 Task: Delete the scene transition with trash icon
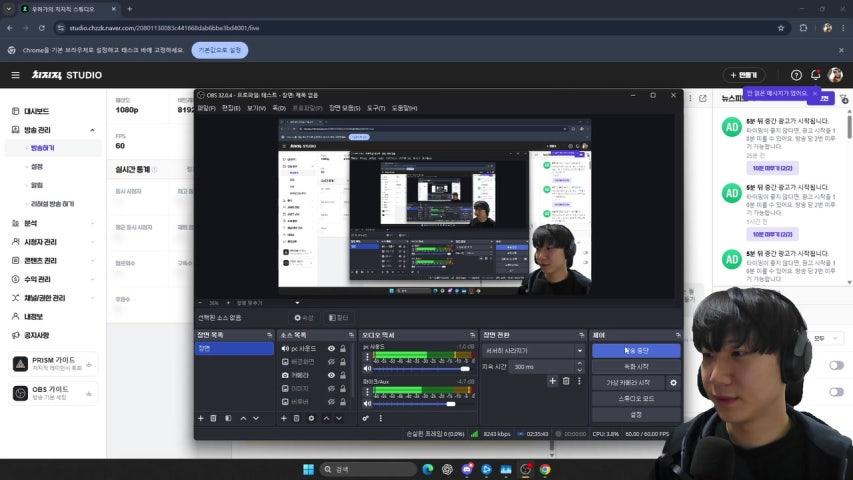566,381
